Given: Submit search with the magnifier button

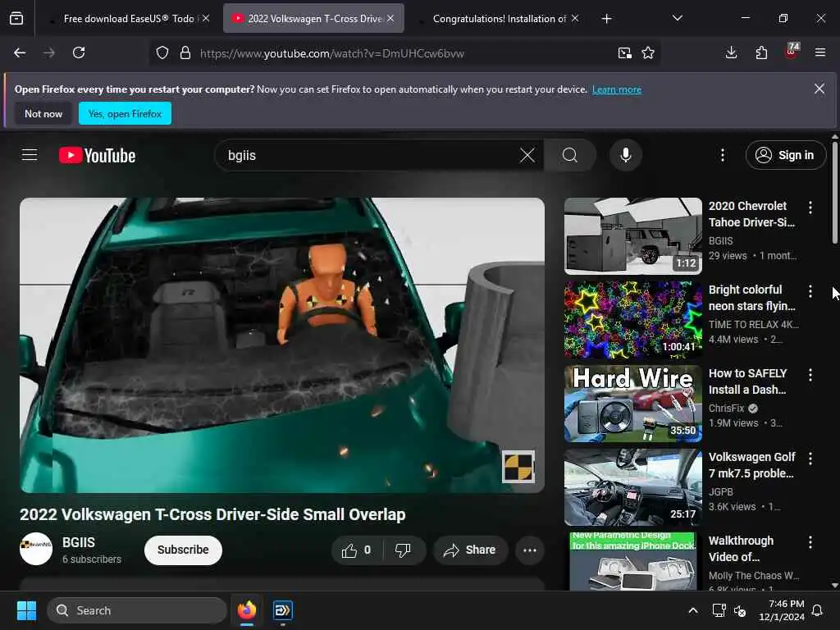Looking at the screenshot, I should (x=570, y=155).
